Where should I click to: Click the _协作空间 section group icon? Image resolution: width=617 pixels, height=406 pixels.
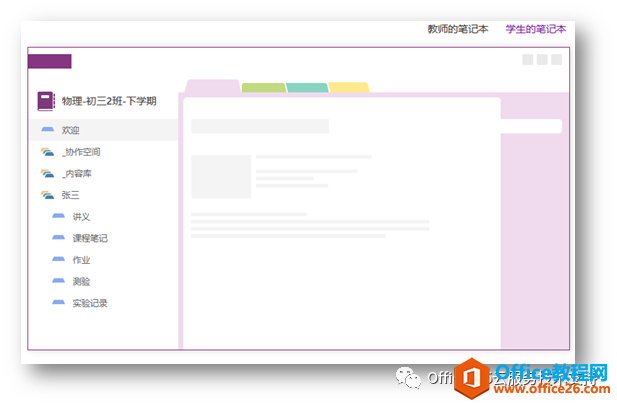(47, 152)
